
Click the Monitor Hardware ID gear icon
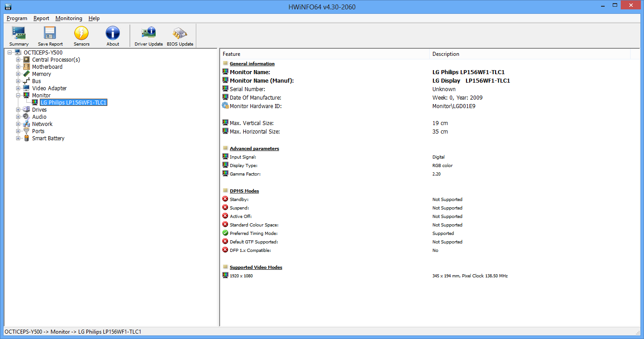pos(225,106)
